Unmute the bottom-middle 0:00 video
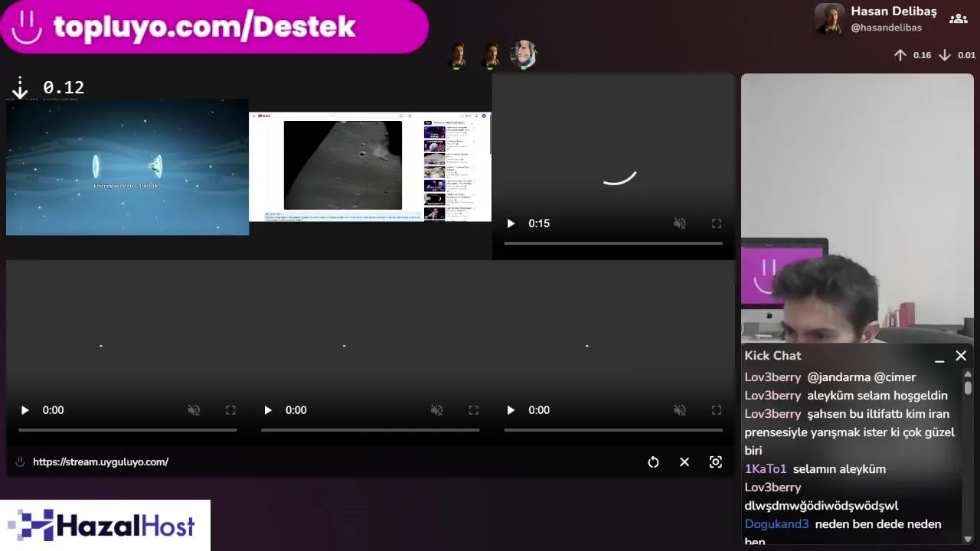Screen dimensions: 980x551 click(x=436, y=410)
